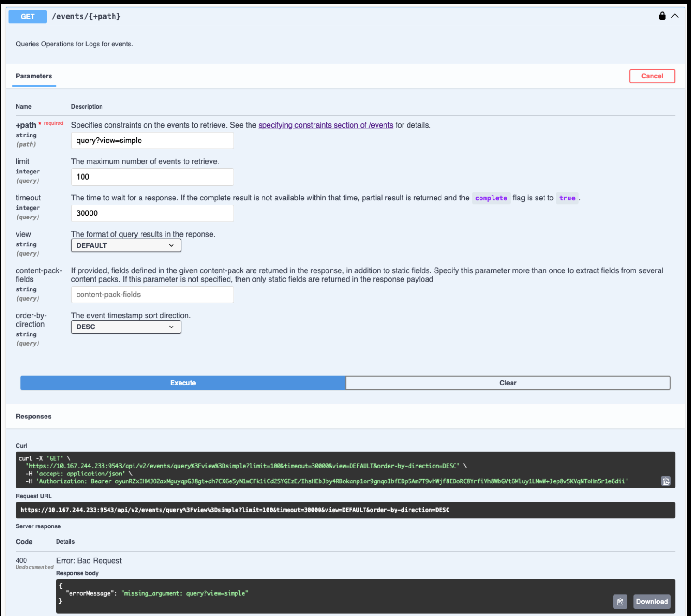Click the limit field showing 100
The height and width of the screenshot is (616, 691).
[152, 177]
